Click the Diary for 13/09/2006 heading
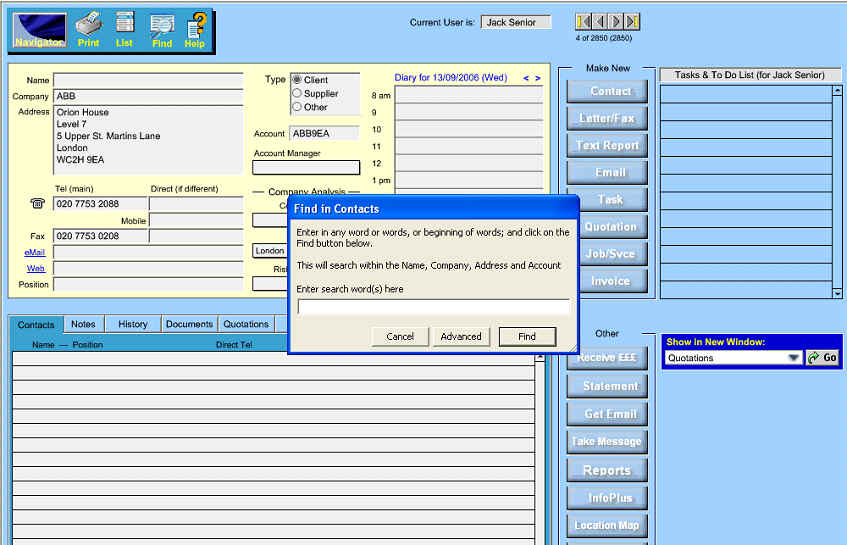 pos(451,78)
